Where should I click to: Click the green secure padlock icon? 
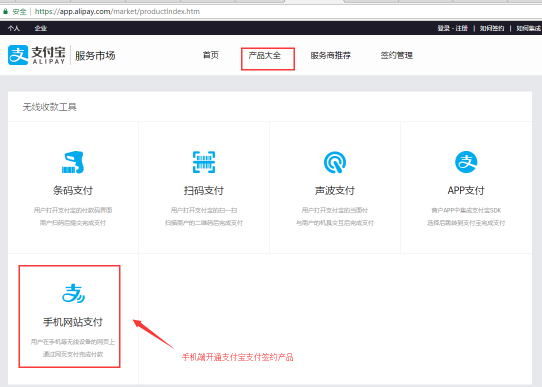tap(5, 11)
